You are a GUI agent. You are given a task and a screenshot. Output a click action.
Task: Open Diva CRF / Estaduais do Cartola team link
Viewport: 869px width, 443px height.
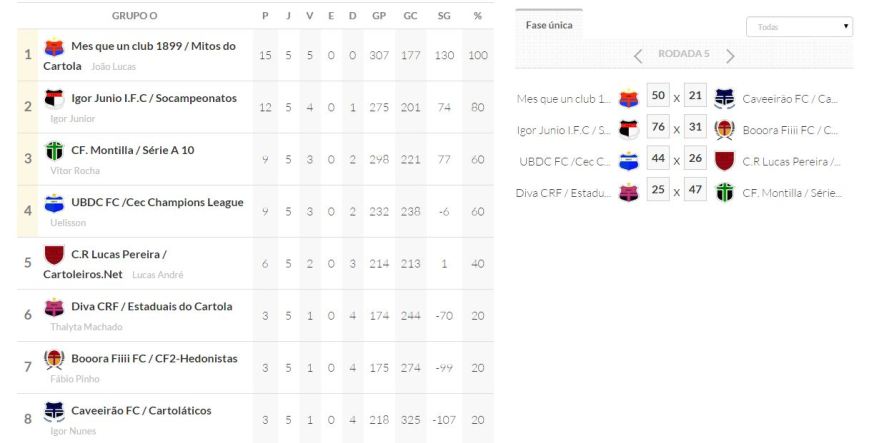(x=152, y=306)
